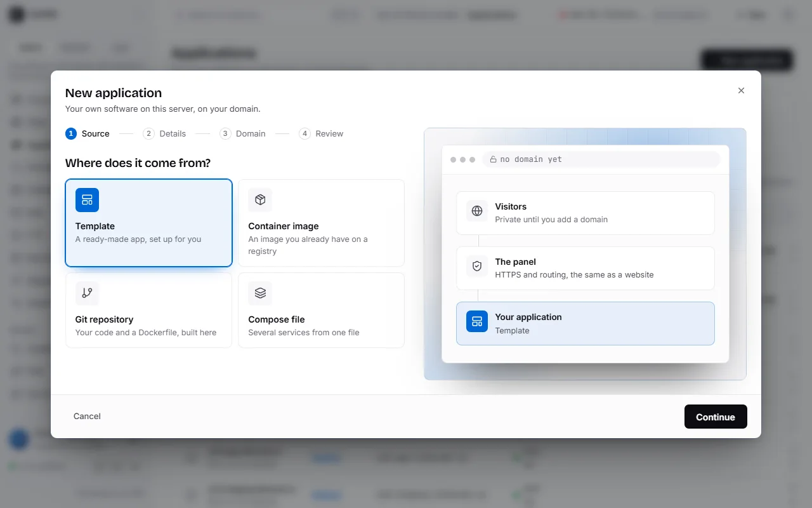Go to the Domain step
The image size is (812, 508).
(x=243, y=133)
